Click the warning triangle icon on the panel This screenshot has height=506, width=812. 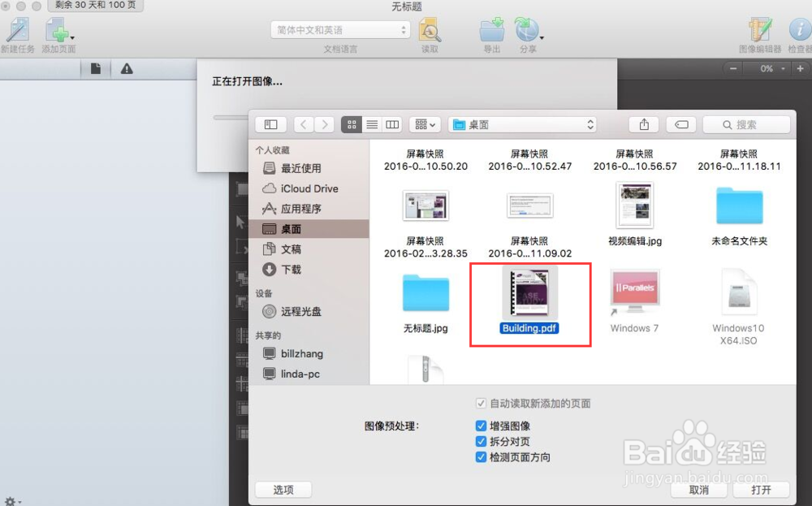pyautogui.click(x=126, y=68)
